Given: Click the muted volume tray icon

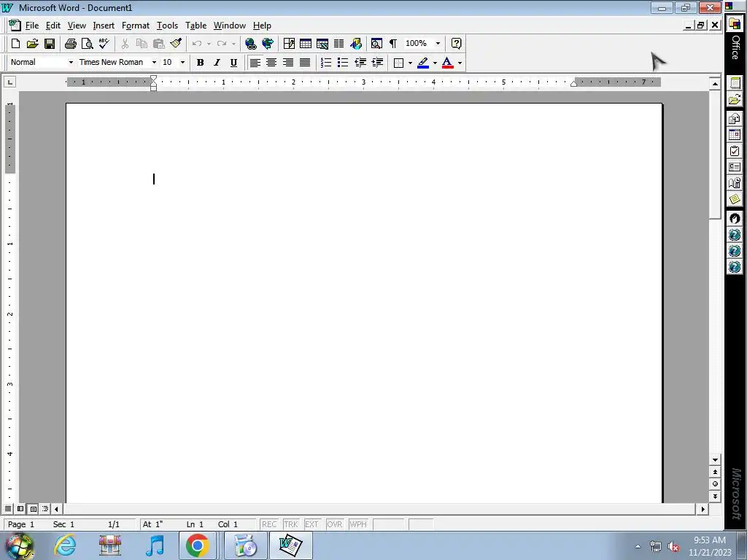Looking at the screenshot, I should coord(673,546).
